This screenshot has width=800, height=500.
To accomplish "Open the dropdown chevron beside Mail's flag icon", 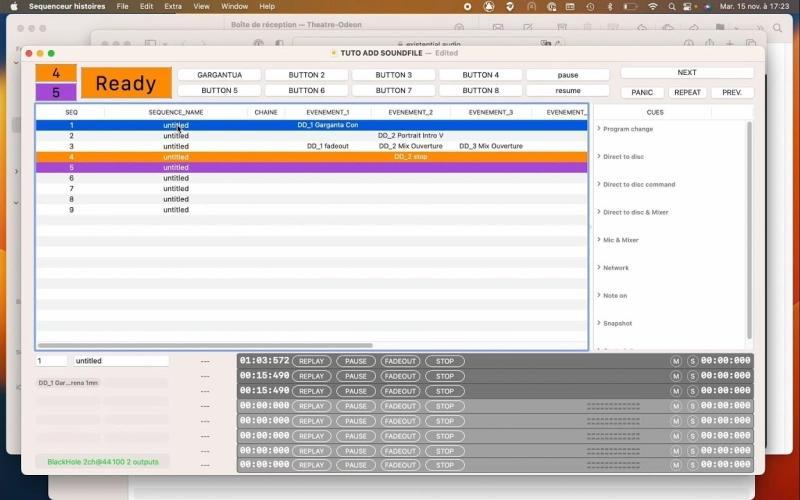I will (736, 28).
